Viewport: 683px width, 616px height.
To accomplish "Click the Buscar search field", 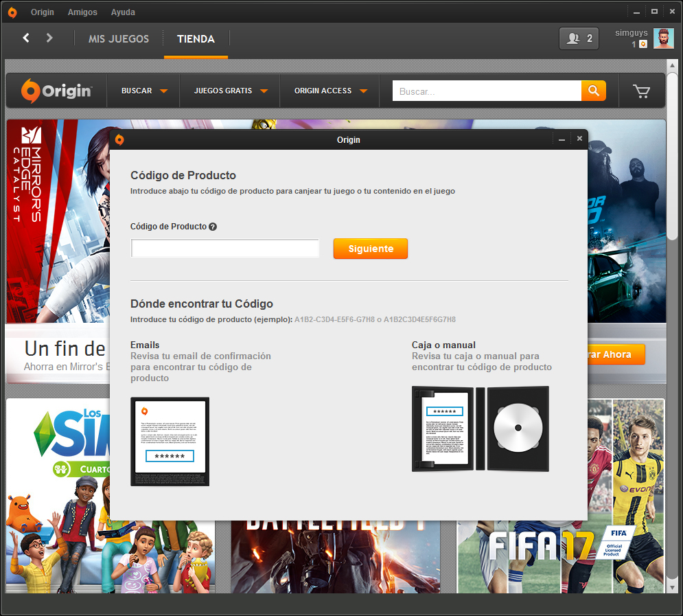I will point(487,91).
